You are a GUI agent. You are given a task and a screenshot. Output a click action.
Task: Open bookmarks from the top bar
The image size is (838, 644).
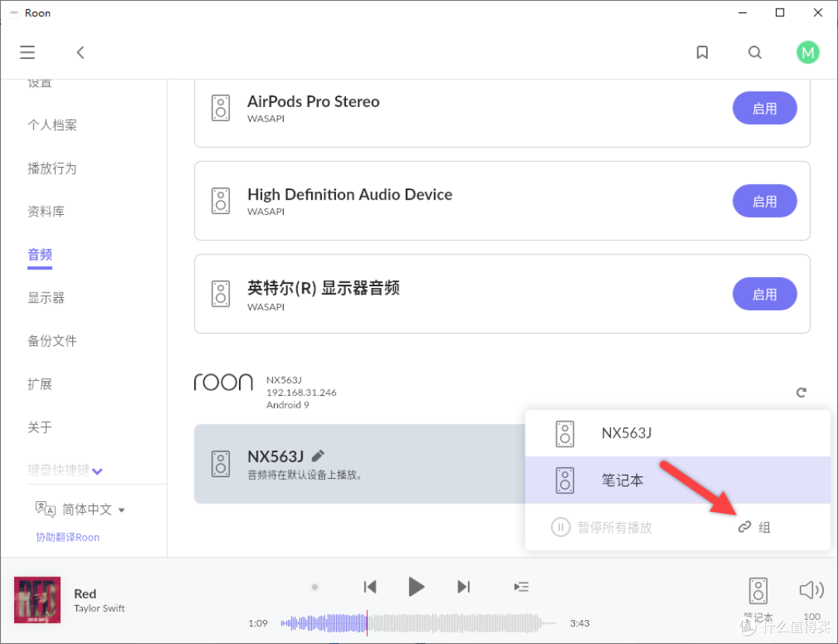(702, 53)
